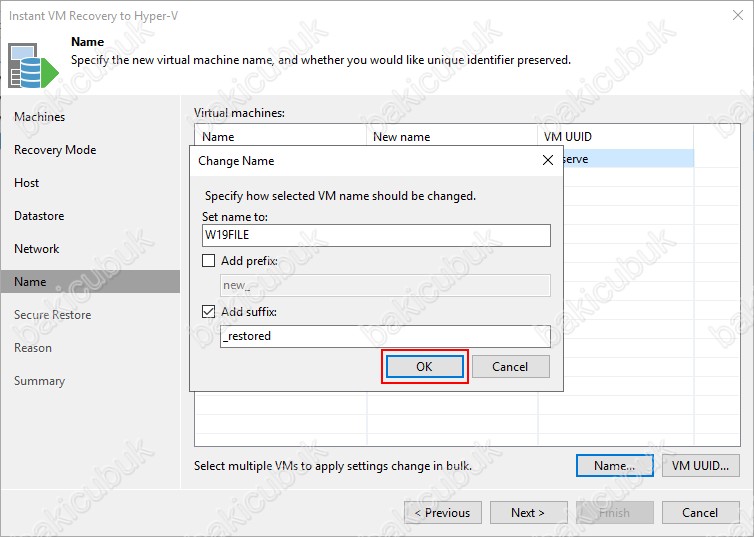Image resolution: width=754 pixels, height=537 pixels.
Task: Click Cancel at the wizard bottom
Action: pyautogui.click(x=700, y=513)
